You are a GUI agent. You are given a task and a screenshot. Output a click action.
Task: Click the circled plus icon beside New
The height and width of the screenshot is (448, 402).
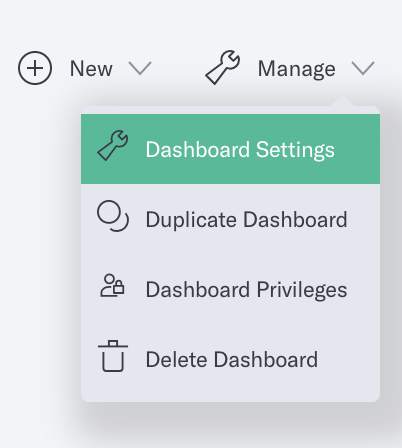[35, 68]
